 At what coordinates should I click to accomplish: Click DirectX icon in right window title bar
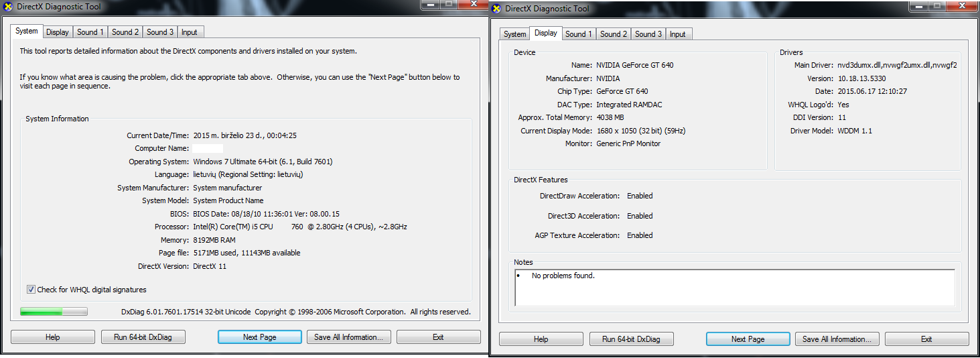point(496,9)
